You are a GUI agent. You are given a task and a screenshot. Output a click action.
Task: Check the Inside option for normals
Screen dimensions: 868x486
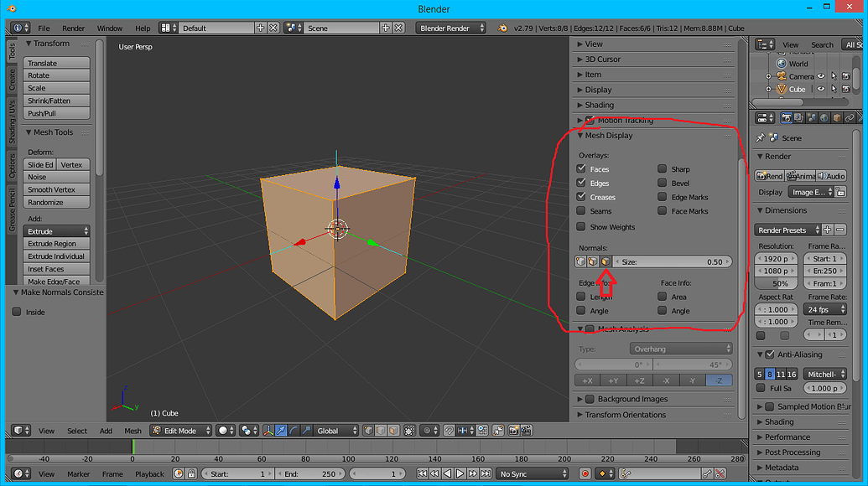[17, 312]
